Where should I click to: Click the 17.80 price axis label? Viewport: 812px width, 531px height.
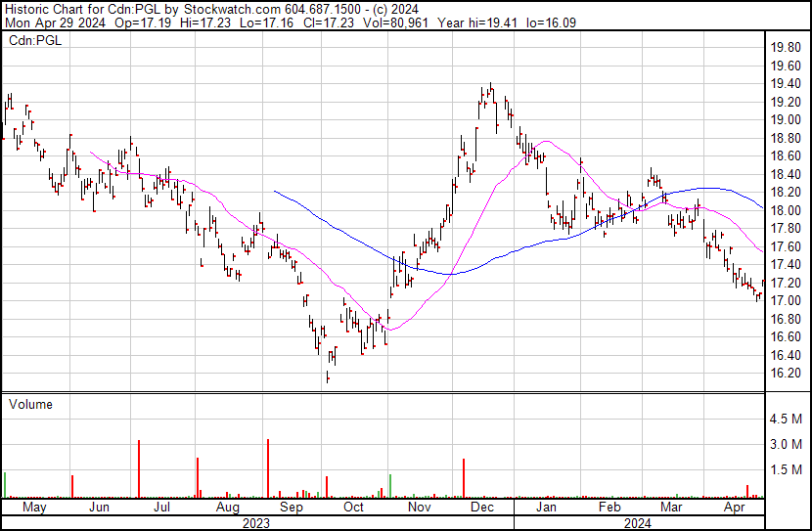pyautogui.click(x=786, y=229)
